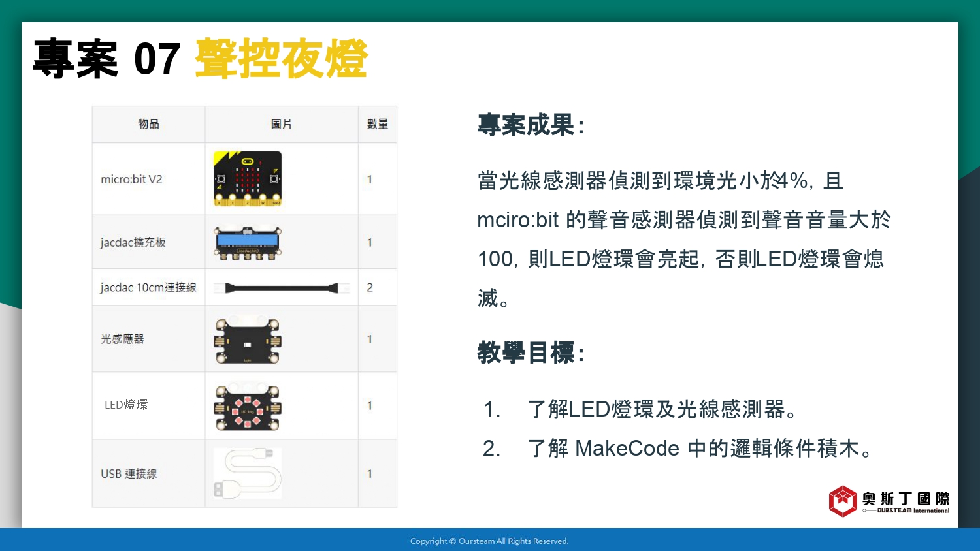980x551 pixels.
Task: Click the micro:bit V2 board image
Action: (x=248, y=179)
